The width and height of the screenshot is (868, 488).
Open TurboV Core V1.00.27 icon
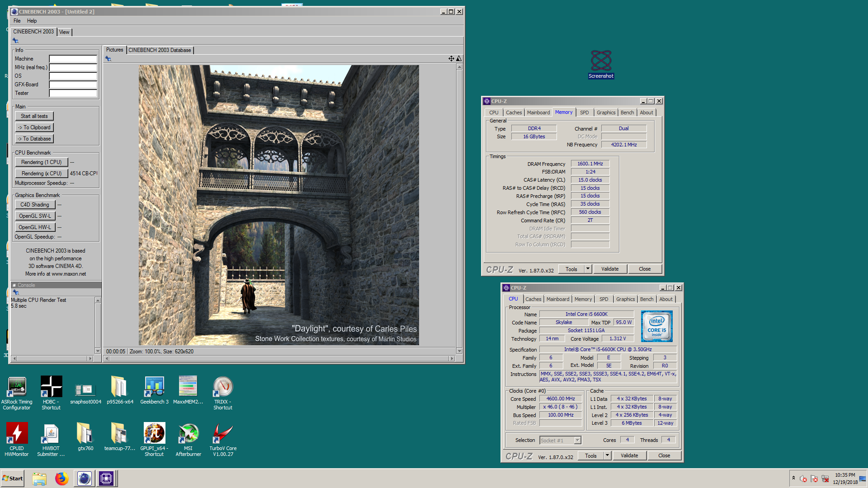pos(223,440)
